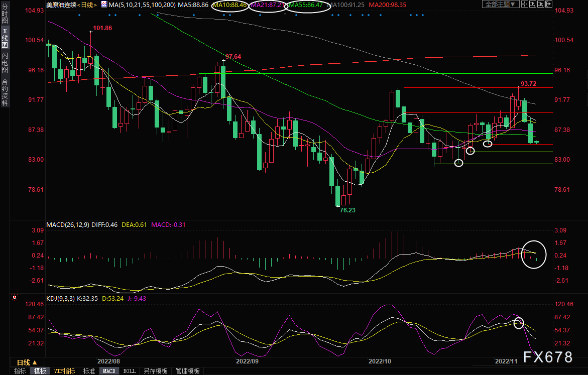Click the 76.23 low price label
The width and height of the screenshot is (588, 375).
(x=347, y=210)
